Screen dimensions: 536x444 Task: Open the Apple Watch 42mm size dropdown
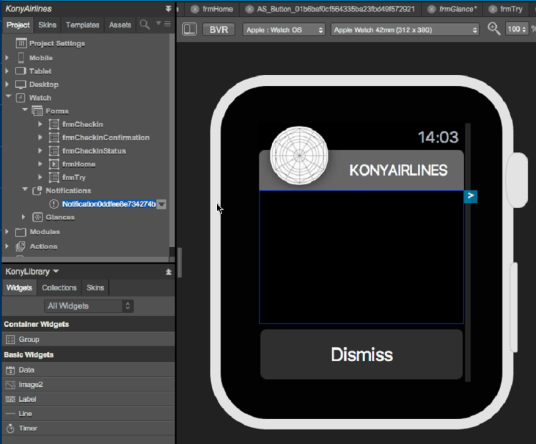(405, 30)
